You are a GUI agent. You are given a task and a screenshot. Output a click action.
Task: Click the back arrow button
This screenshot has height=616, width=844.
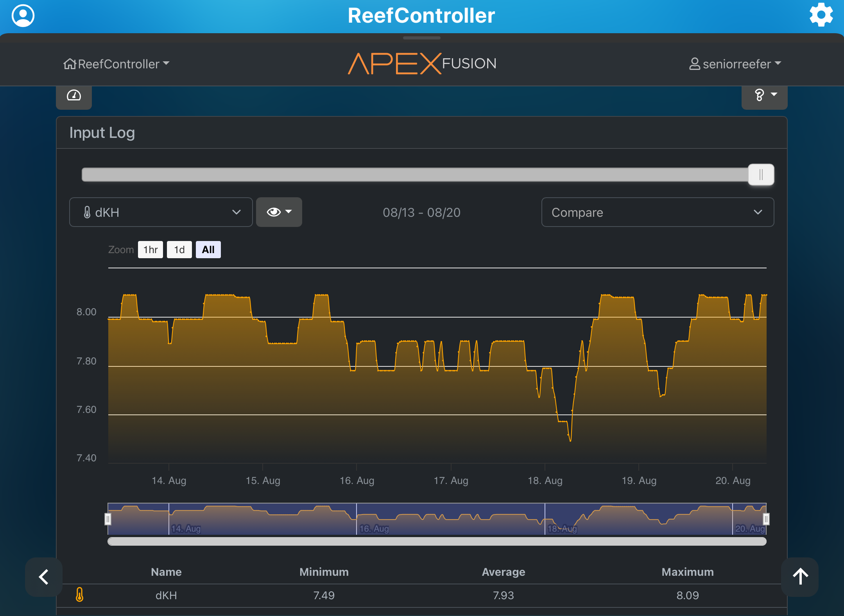tap(44, 577)
